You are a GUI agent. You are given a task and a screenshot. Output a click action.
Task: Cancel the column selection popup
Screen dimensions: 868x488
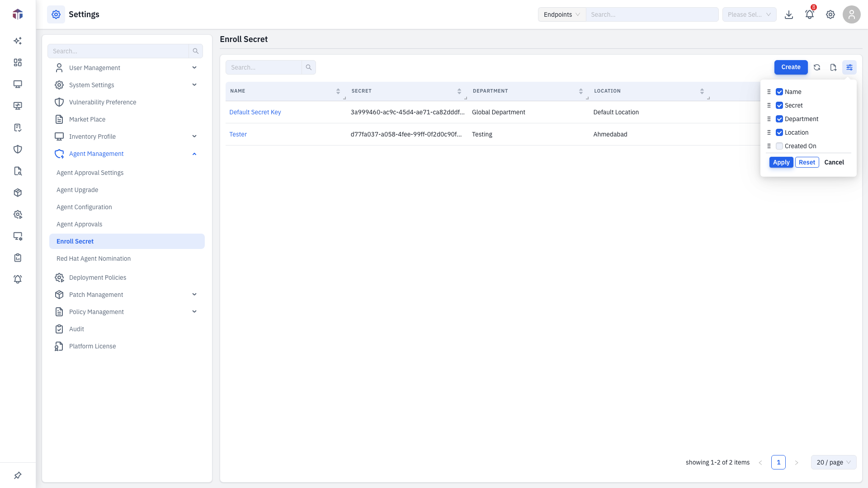tap(834, 162)
